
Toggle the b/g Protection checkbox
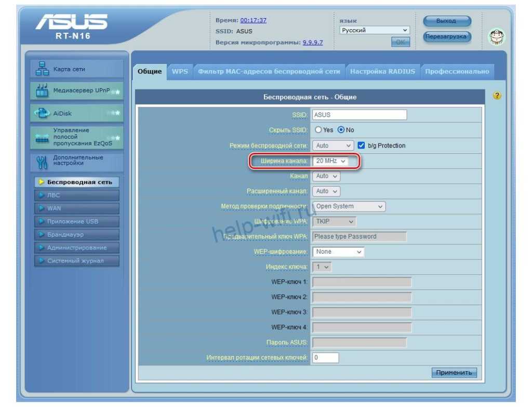[362, 146]
